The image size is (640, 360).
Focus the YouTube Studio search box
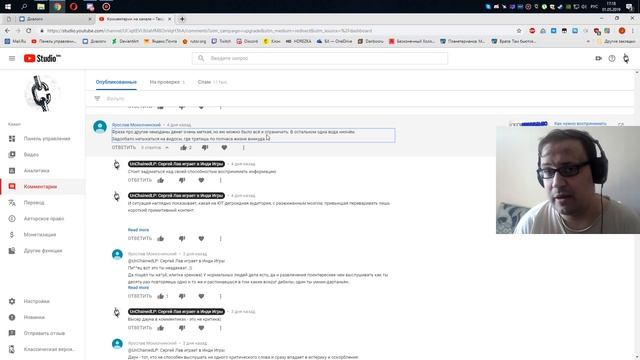320,58
